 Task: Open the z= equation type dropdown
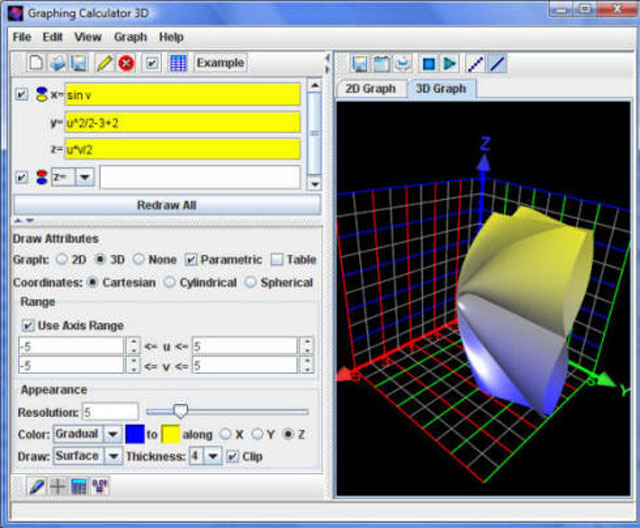coord(85,177)
